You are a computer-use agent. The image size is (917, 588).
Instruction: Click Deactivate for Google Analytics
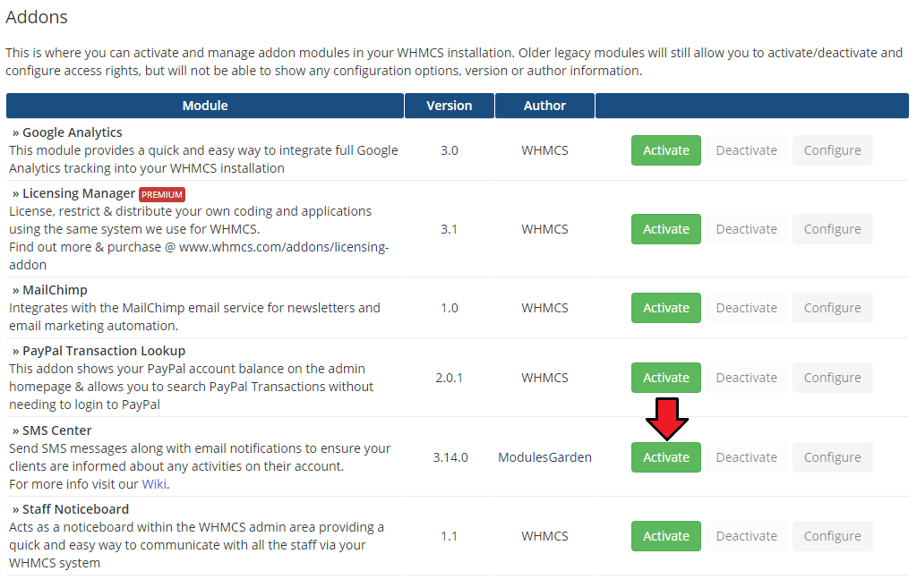tap(746, 150)
